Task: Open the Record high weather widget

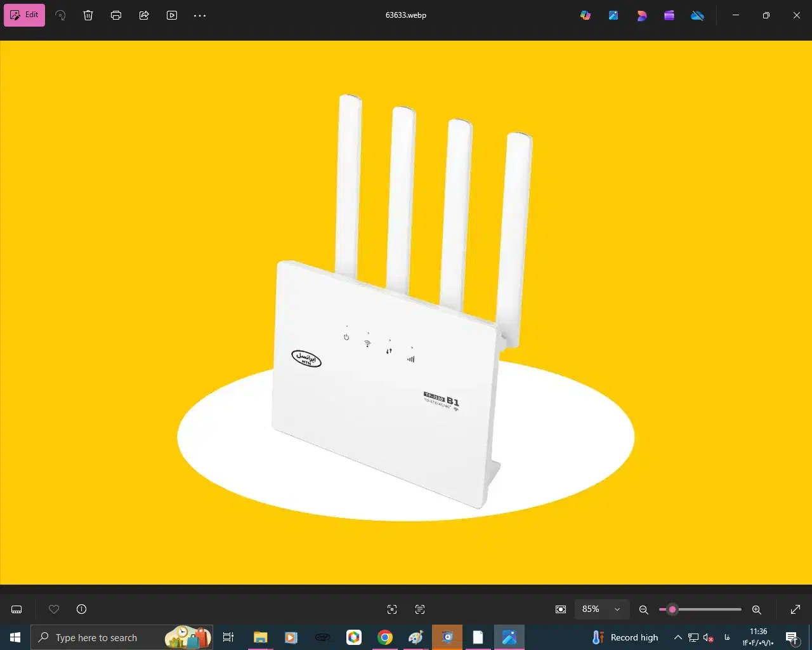Action: click(x=625, y=637)
